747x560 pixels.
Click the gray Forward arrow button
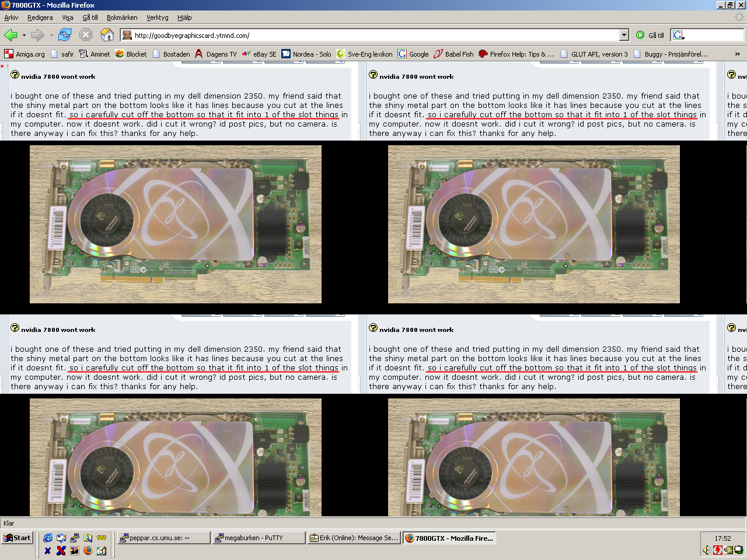(38, 35)
